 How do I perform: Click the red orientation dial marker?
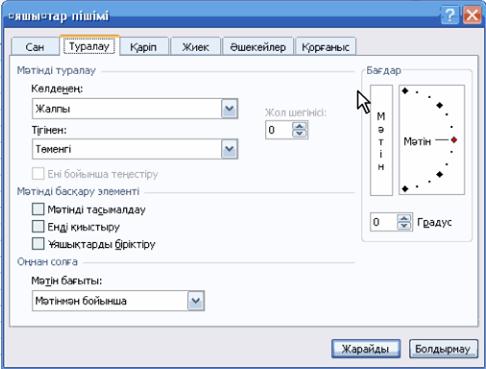454,140
